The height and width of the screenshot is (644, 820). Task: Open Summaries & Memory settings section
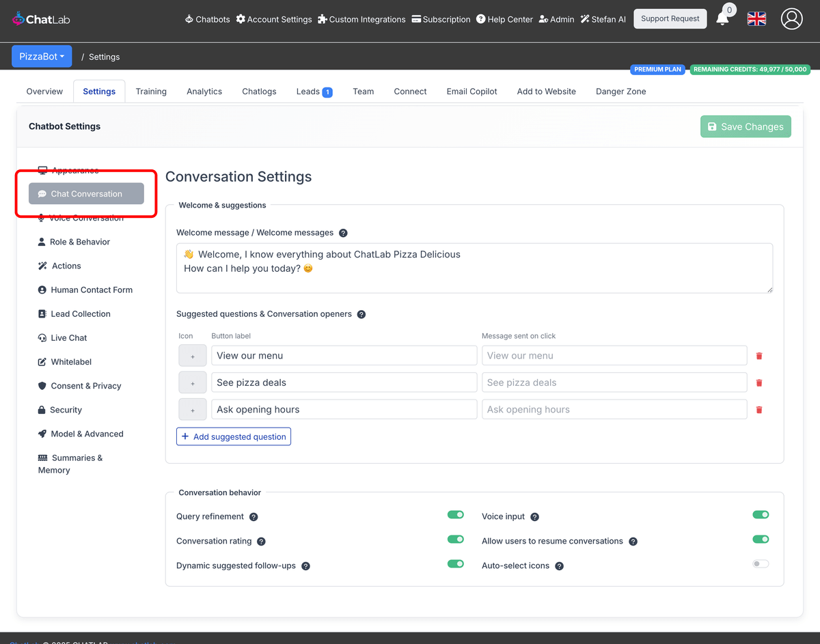tap(70, 464)
